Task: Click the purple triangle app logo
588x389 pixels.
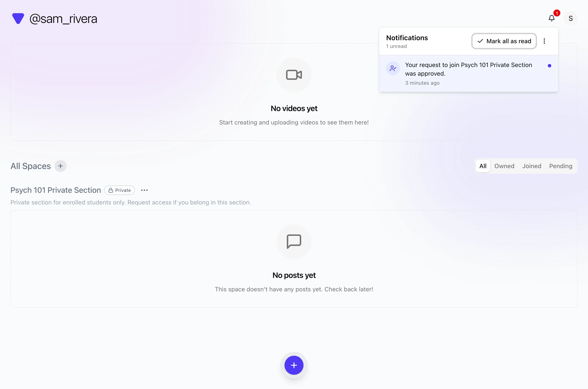Action: 18,19
